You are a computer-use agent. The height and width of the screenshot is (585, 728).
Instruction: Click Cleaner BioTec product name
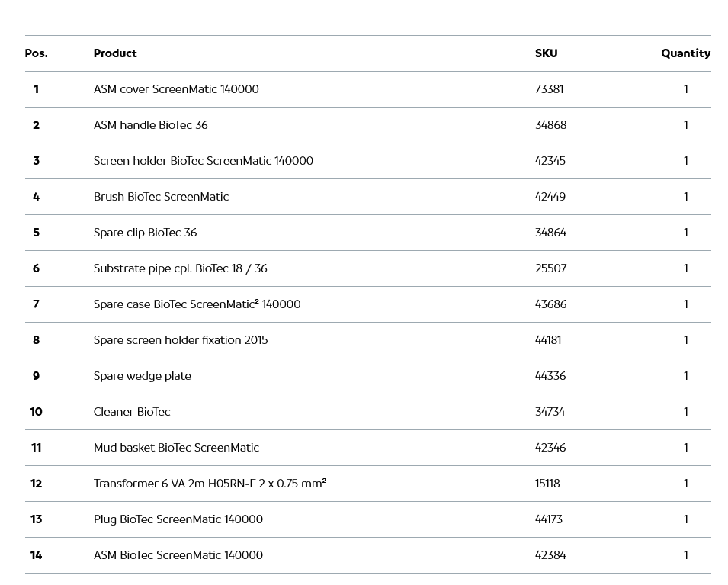pos(132,412)
